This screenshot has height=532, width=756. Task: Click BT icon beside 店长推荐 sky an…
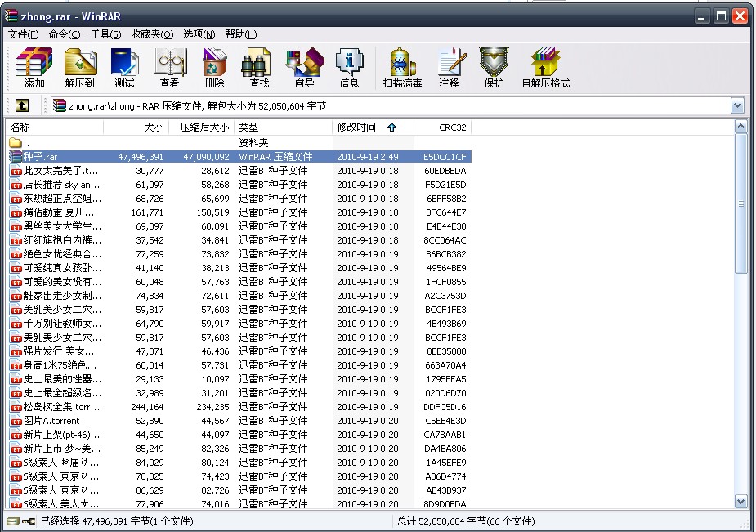click(x=16, y=185)
